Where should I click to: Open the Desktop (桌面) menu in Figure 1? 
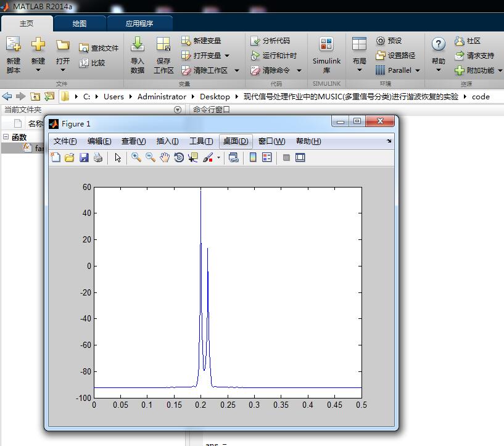click(x=236, y=141)
